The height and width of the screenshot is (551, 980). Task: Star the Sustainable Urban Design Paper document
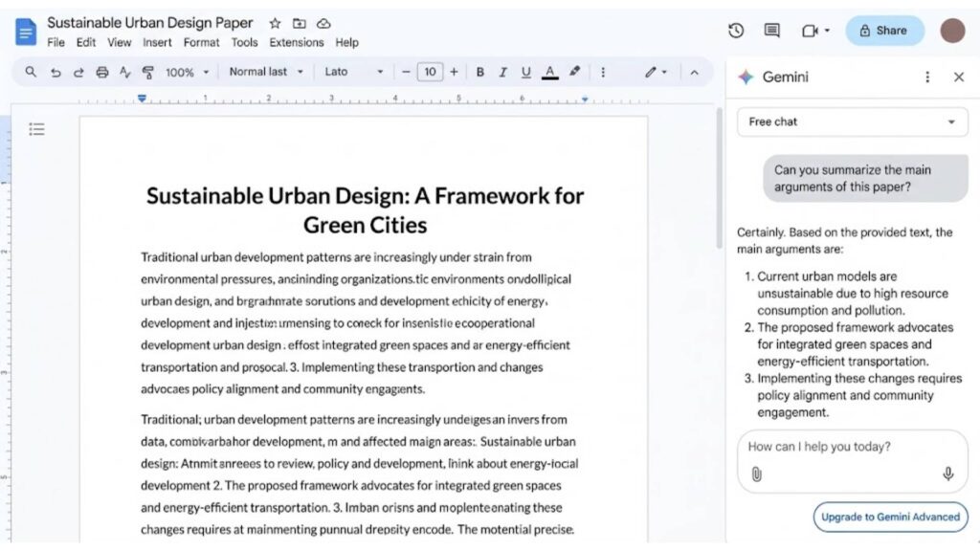(x=275, y=24)
